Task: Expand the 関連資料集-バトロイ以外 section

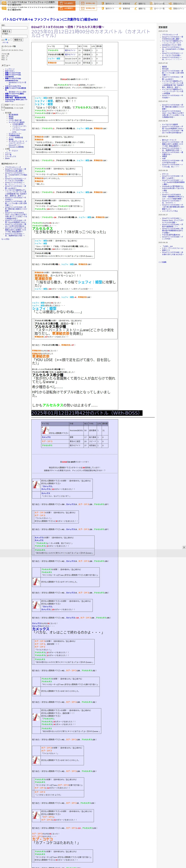Action: [x=3, y=108]
